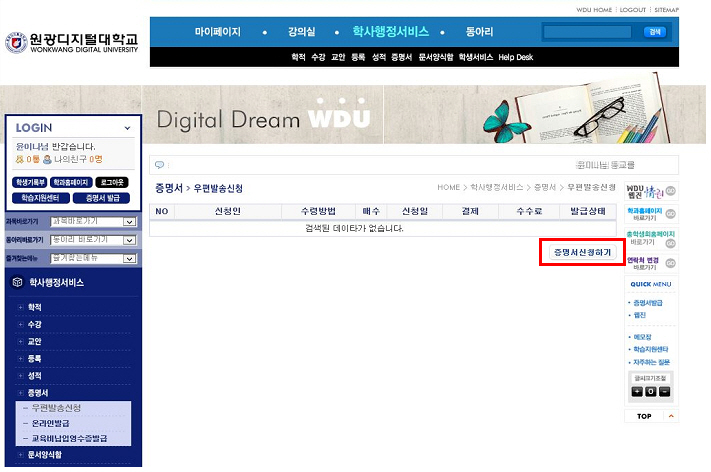This screenshot has width=711, height=472.
Task: Open the 동아리 바로가기 dropdown
Action: (128, 240)
